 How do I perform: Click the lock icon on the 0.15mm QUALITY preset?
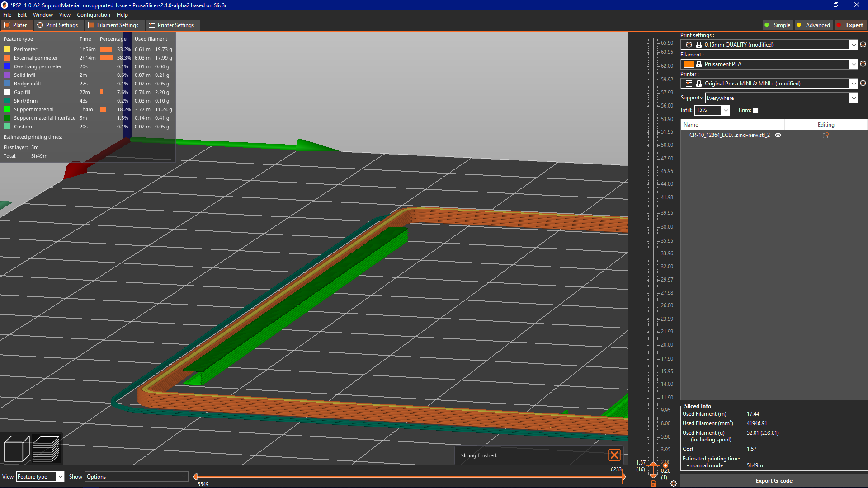pos(698,45)
